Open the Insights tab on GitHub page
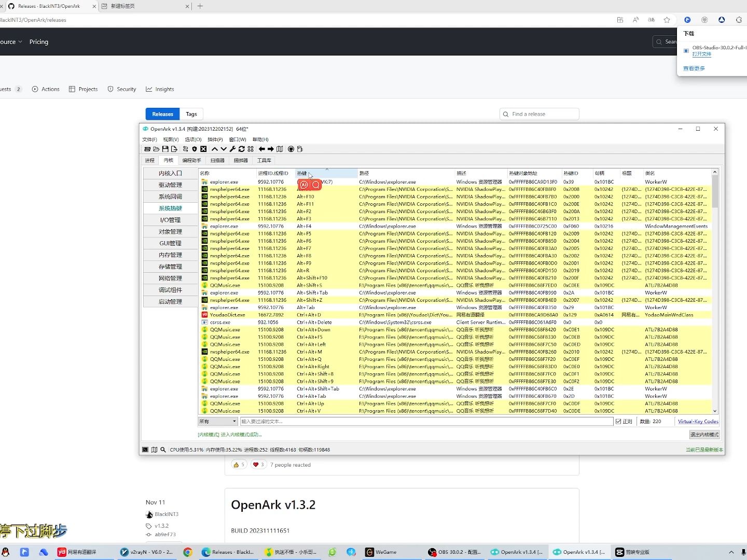This screenshot has height=560, width=747. (x=160, y=89)
